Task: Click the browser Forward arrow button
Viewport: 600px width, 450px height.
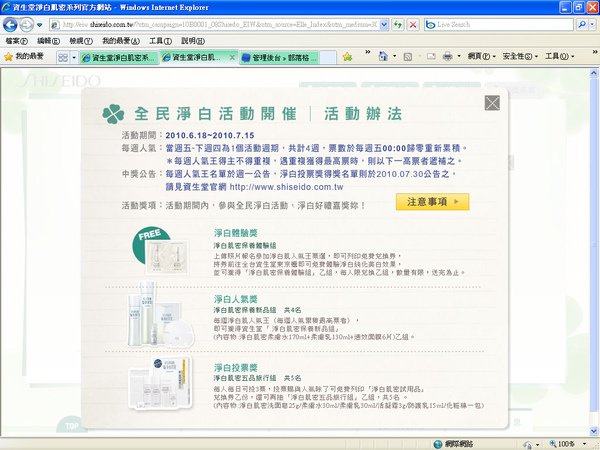Action: 26,25
